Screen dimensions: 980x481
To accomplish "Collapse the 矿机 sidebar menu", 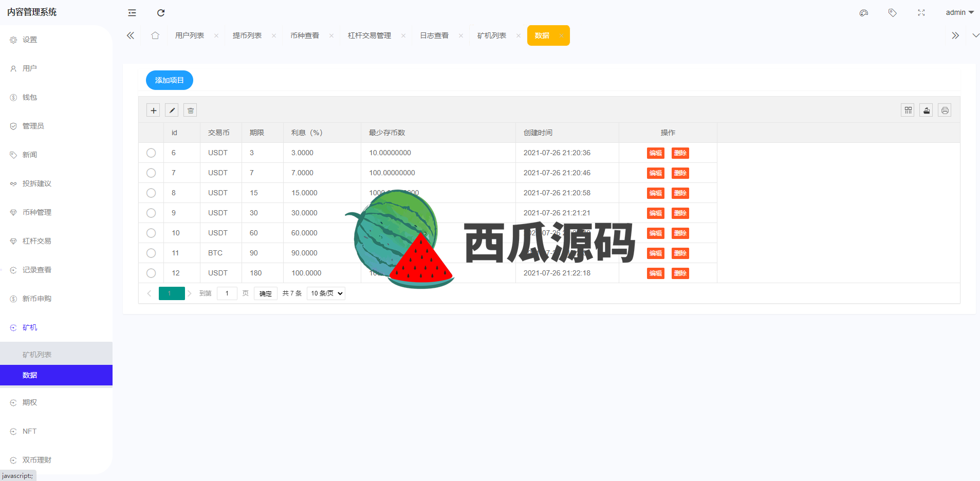I will [x=56, y=327].
